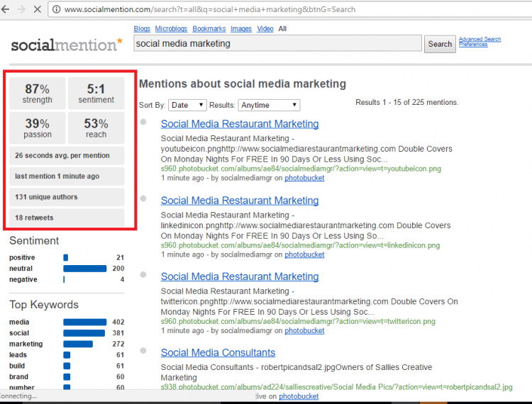
Task: Click the '18 retweets' stat
Action: point(67,218)
